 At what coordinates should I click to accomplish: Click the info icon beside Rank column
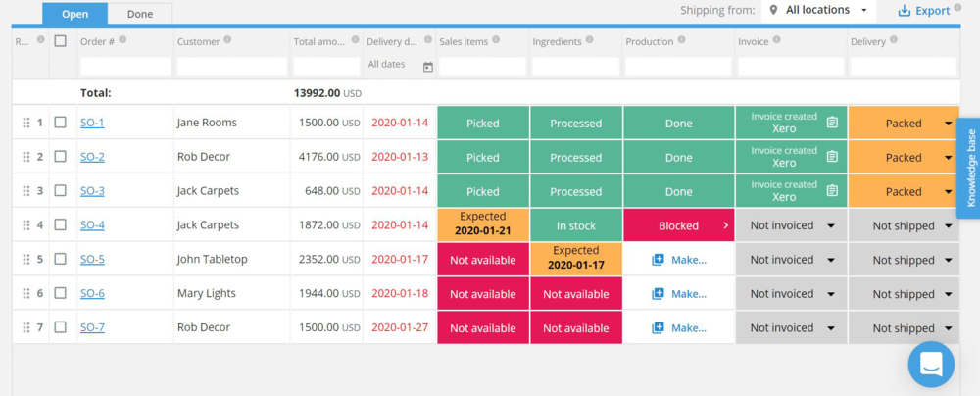(40, 39)
